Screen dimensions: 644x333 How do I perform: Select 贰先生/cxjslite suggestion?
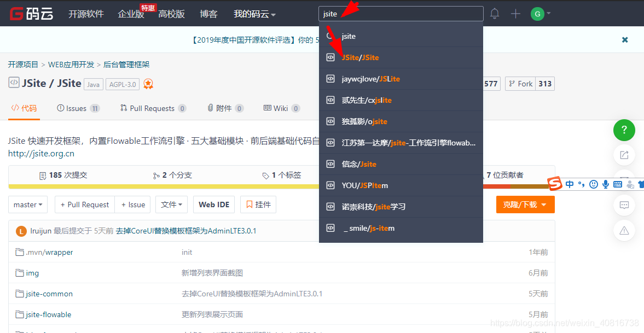pyautogui.click(x=401, y=100)
